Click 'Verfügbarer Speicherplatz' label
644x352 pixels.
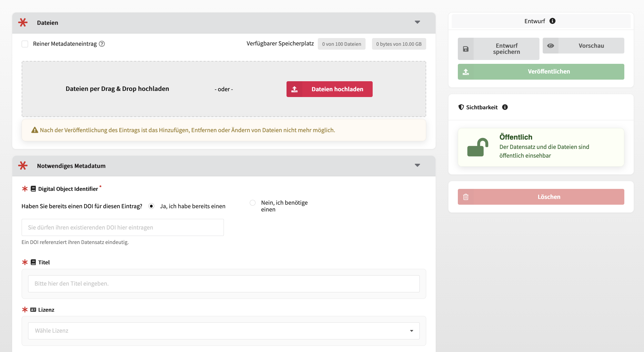pyautogui.click(x=280, y=44)
